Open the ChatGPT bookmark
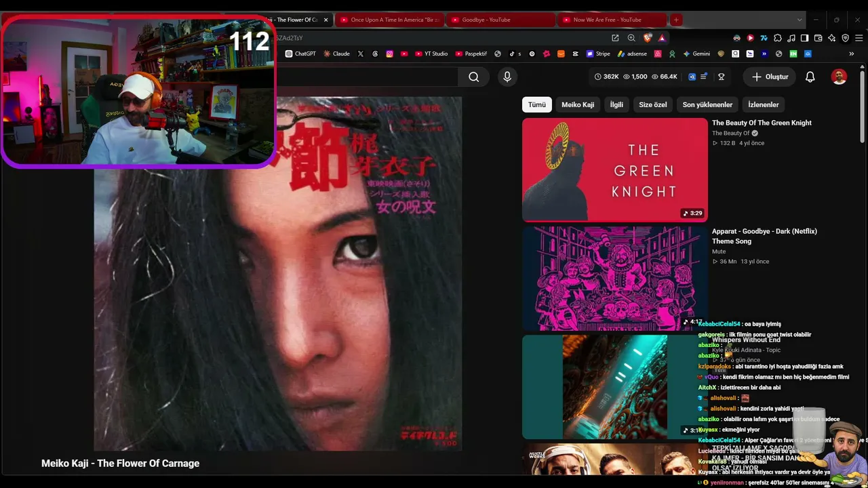 coord(300,54)
